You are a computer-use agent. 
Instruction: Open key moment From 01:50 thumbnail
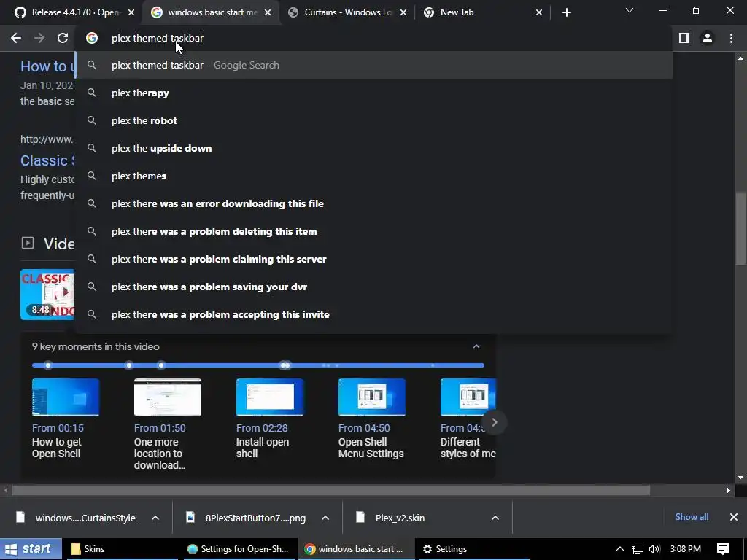coord(167,397)
